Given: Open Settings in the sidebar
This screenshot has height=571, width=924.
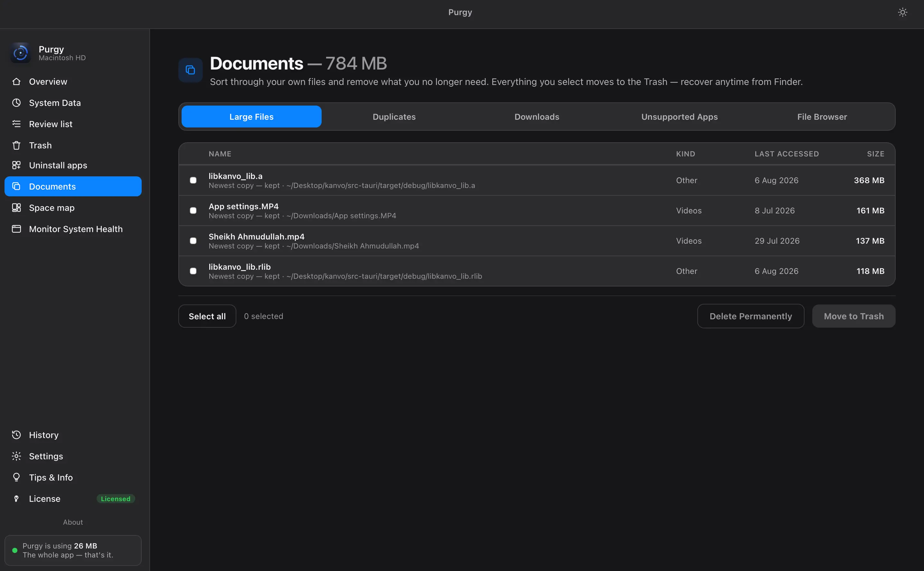Looking at the screenshot, I should click(73, 456).
